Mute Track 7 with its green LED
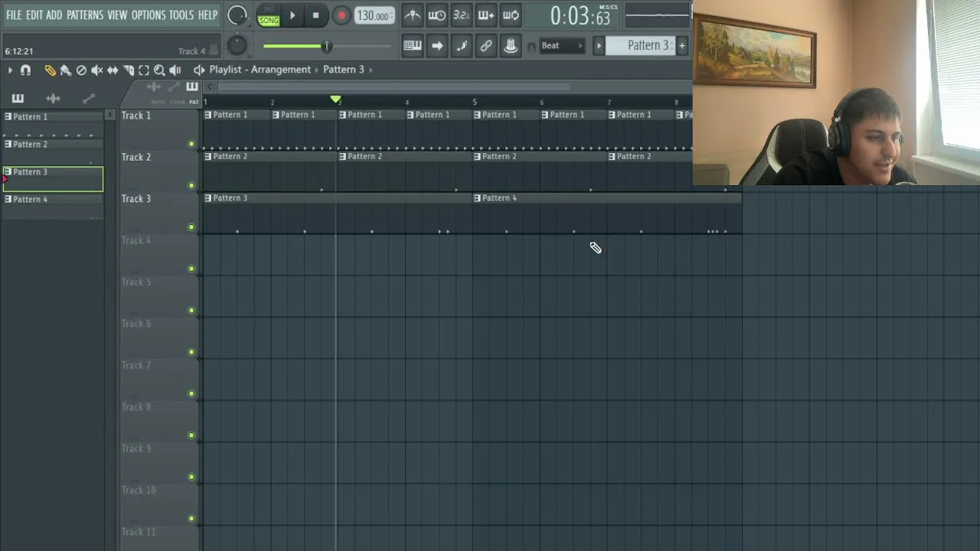980x551 pixels. tap(191, 394)
